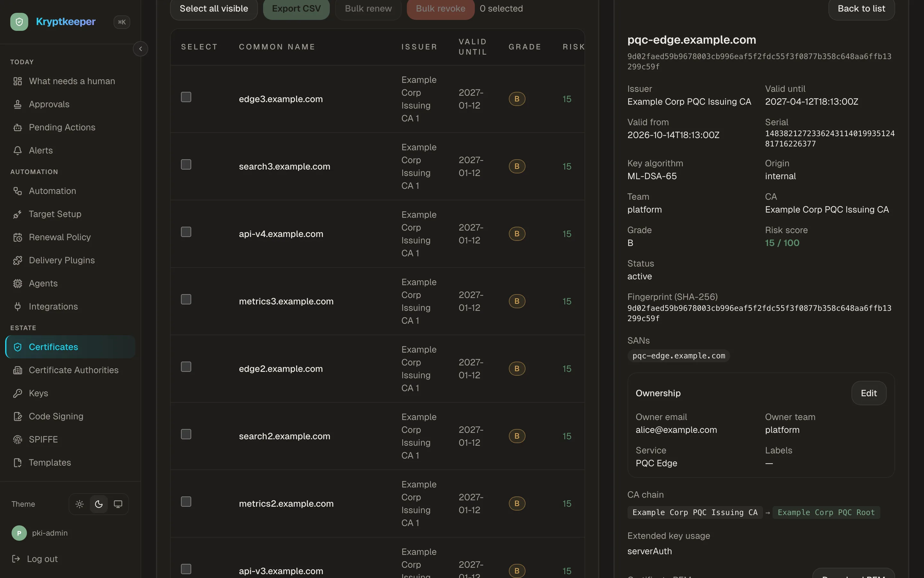
Task: Click the Alerts bell icon
Action: point(18,150)
